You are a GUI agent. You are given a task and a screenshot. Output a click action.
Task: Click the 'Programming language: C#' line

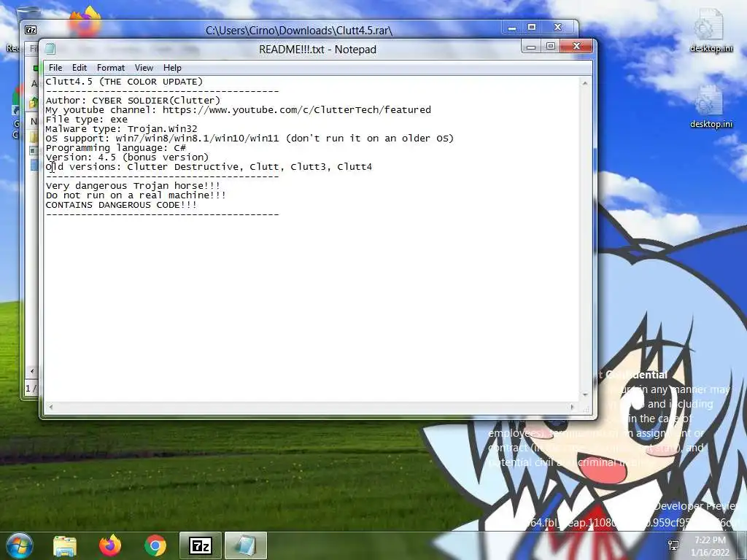tap(116, 147)
